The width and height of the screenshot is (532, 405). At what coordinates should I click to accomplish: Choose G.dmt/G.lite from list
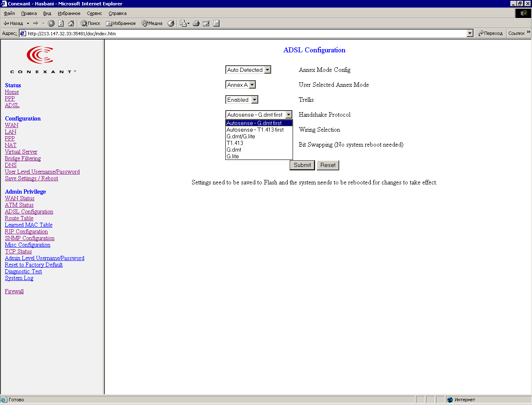click(x=259, y=136)
